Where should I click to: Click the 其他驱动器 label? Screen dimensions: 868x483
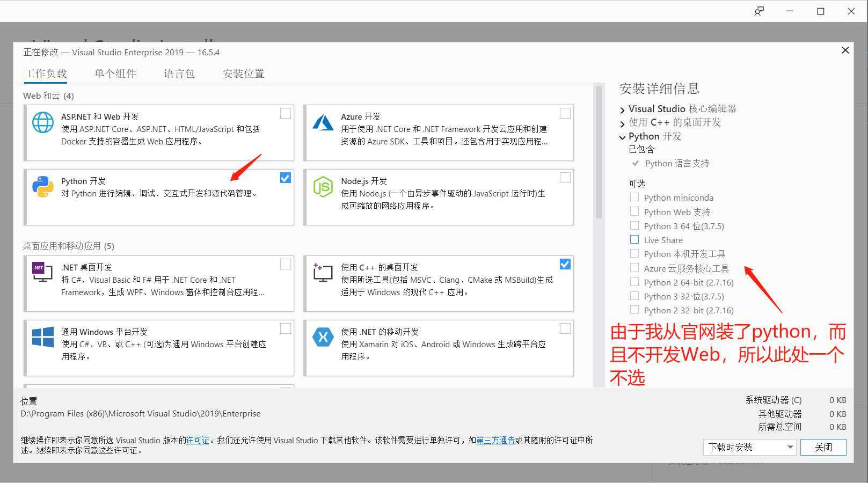click(780, 414)
